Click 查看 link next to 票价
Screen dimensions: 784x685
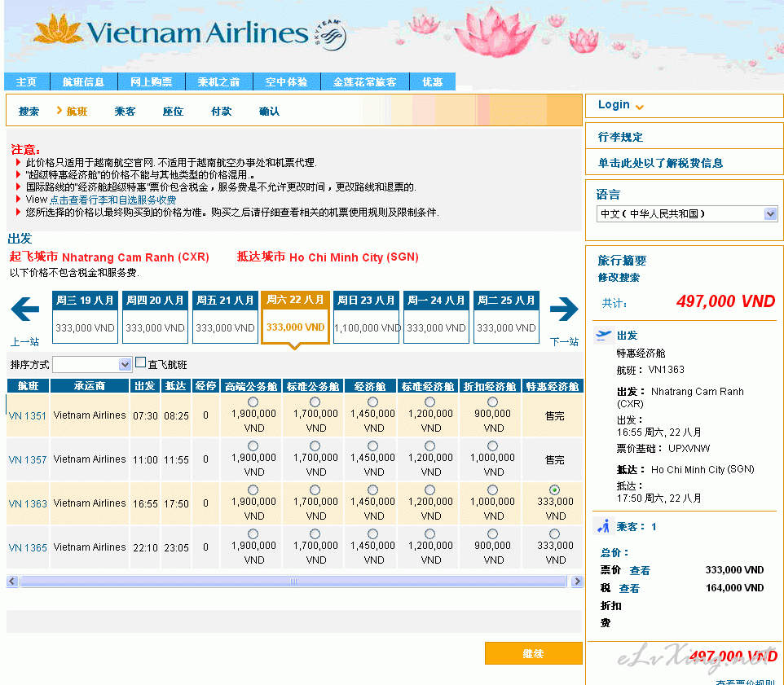click(640, 571)
